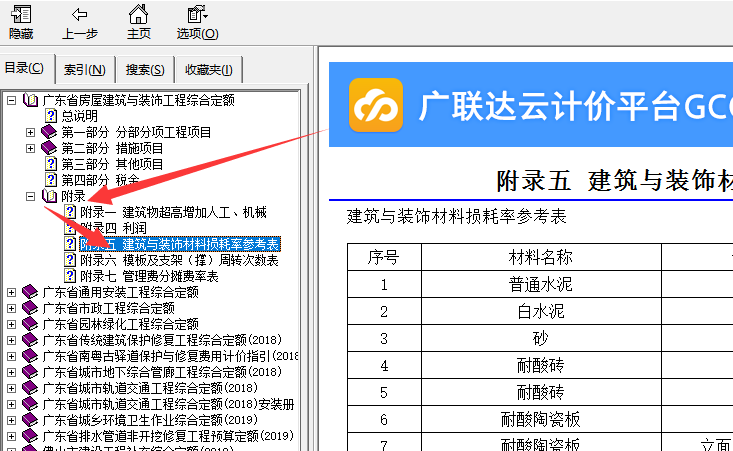Click the open-book icon beside 附录
Image resolution: width=733 pixels, height=451 pixels.
(x=49, y=196)
